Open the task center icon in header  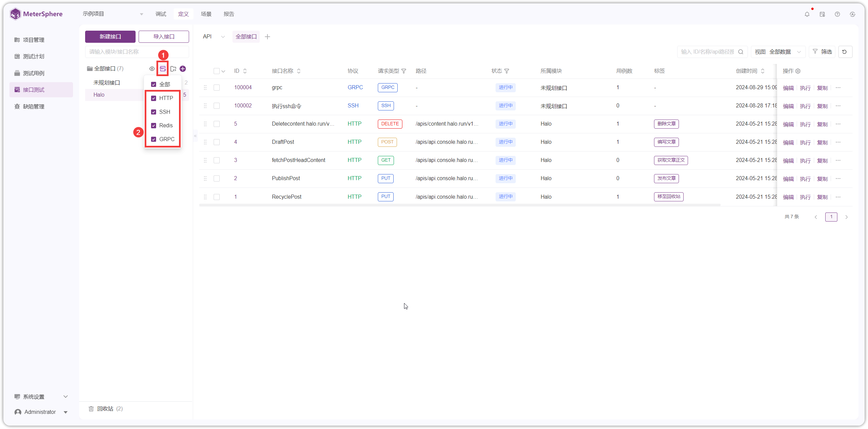point(822,14)
